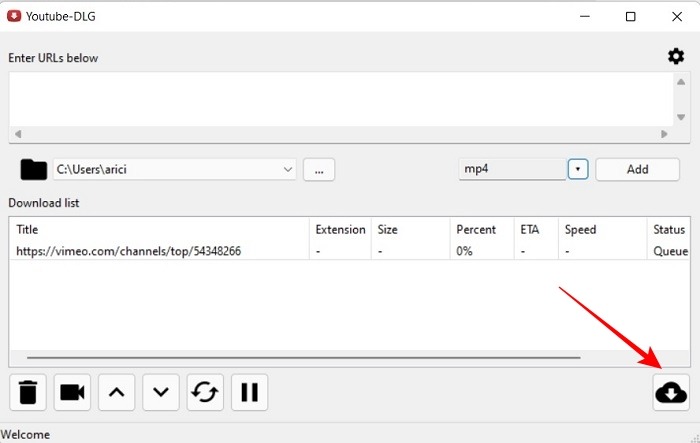Click the black folder icon
The height and width of the screenshot is (443, 700).
34,169
